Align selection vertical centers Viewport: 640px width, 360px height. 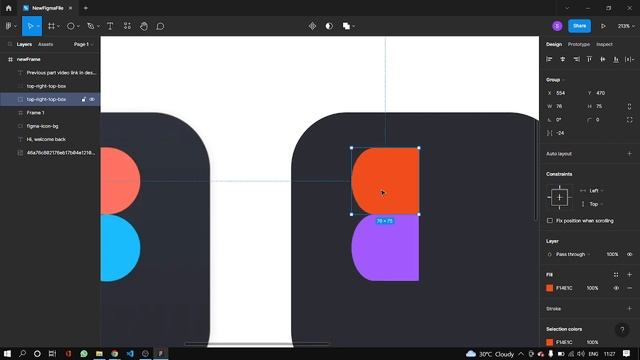603,59
